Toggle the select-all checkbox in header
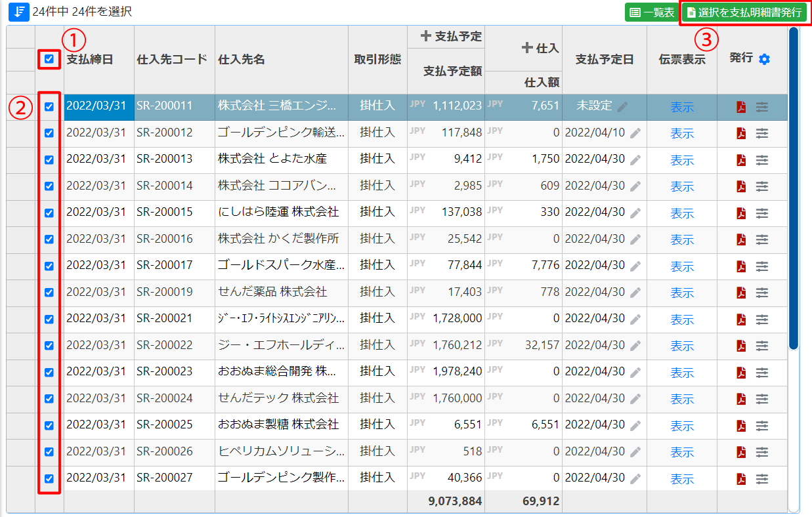Screen dimensions: 812x517 point(49,59)
